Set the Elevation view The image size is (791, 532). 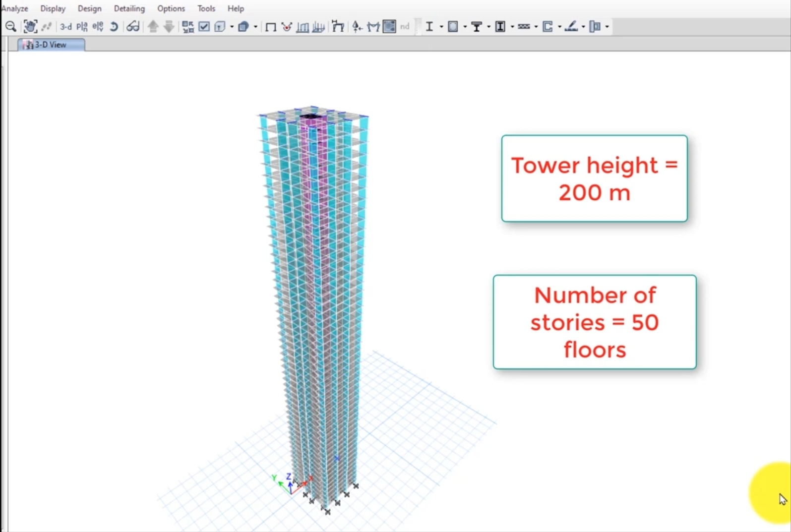(98, 27)
